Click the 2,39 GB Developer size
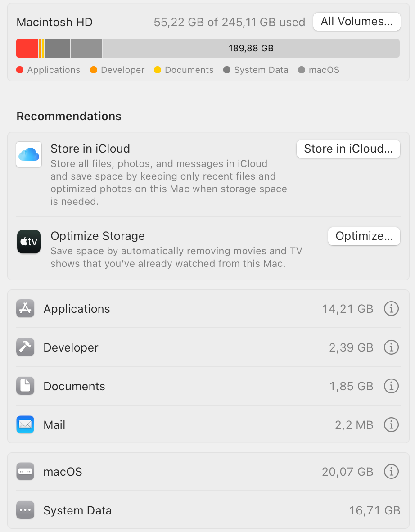 click(351, 348)
